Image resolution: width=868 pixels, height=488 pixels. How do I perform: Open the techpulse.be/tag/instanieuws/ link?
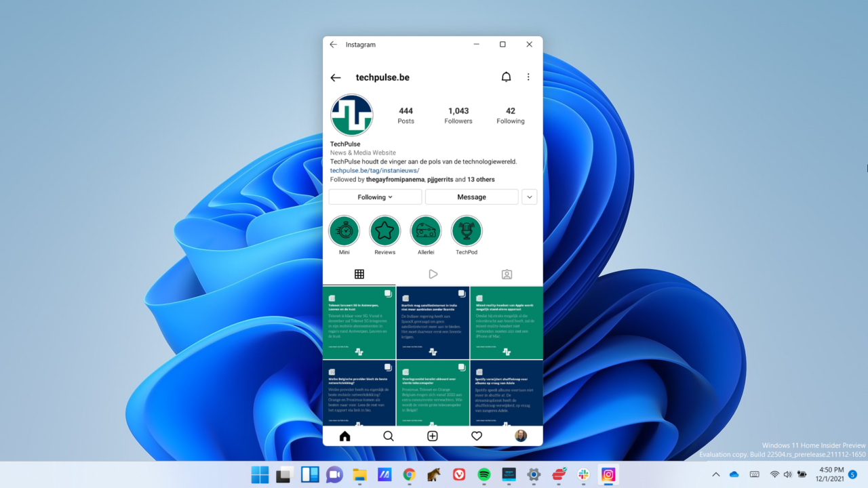[374, 171]
